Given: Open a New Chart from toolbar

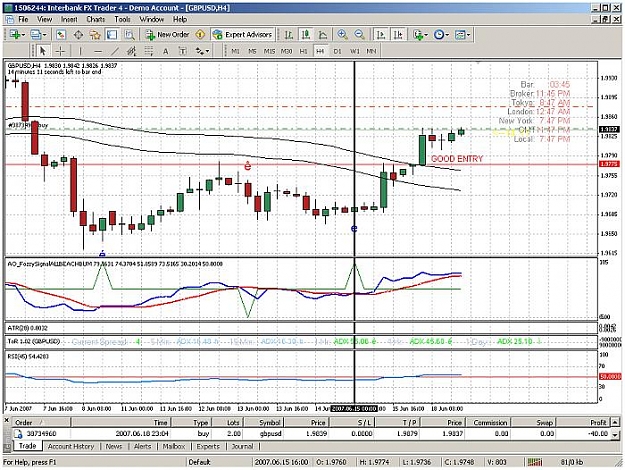Looking at the screenshot, I should pos(17,35).
